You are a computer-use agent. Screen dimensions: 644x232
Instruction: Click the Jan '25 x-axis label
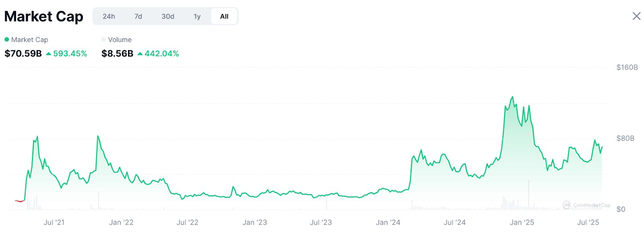coord(522,222)
